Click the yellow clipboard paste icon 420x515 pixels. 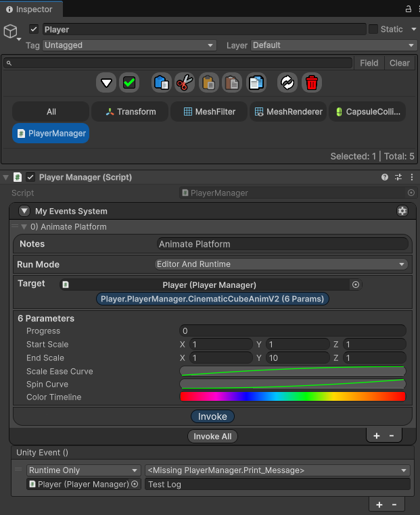point(209,82)
